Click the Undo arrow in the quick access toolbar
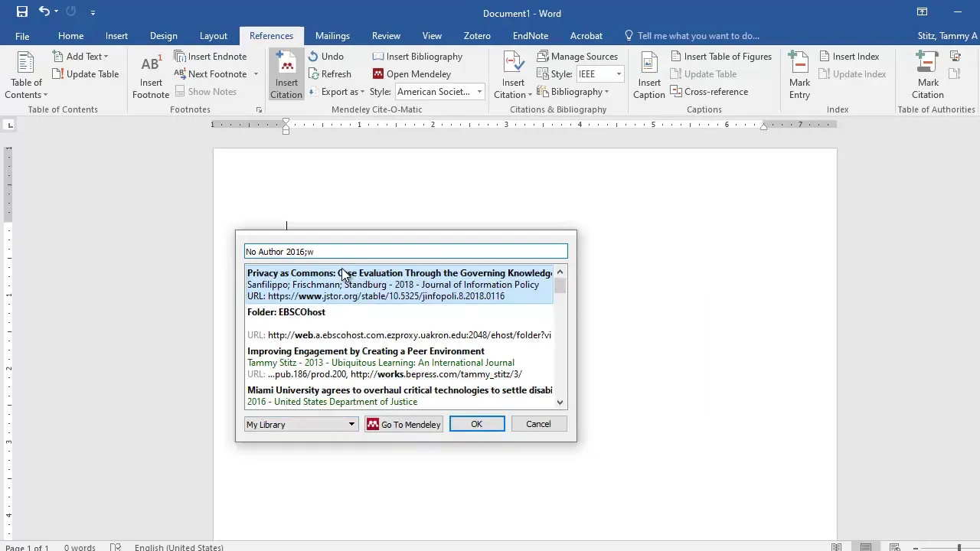 (x=44, y=12)
